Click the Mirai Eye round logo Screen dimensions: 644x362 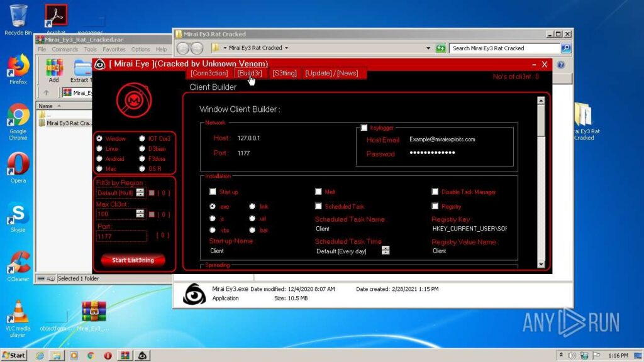pos(134,100)
